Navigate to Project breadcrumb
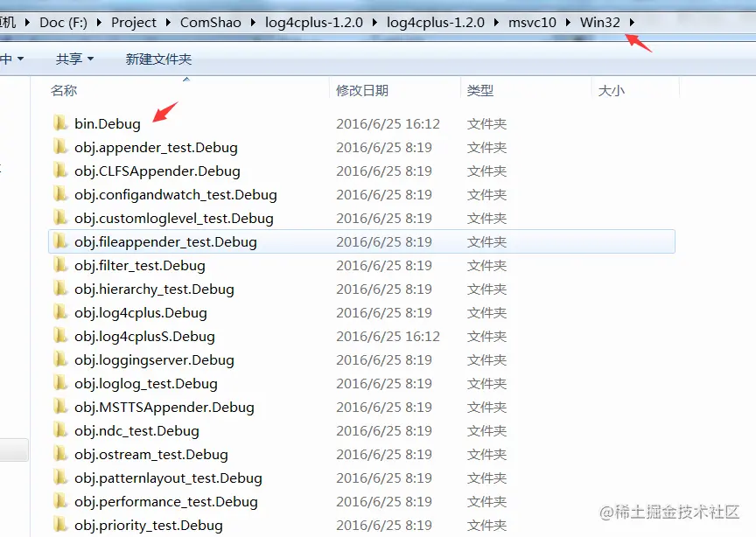The width and height of the screenshot is (756, 537). pyautogui.click(x=134, y=22)
